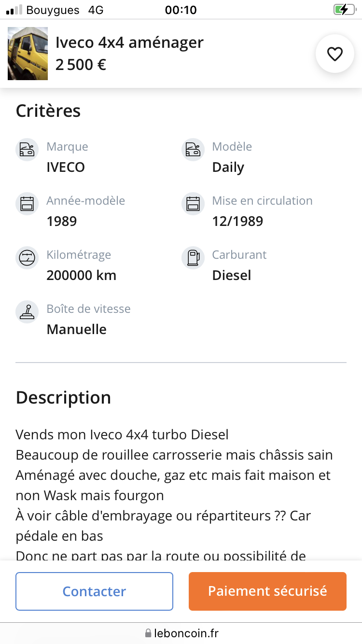The width and height of the screenshot is (362, 644).
Task: Tap the Mise en circulation calendar icon
Action: [x=193, y=204]
